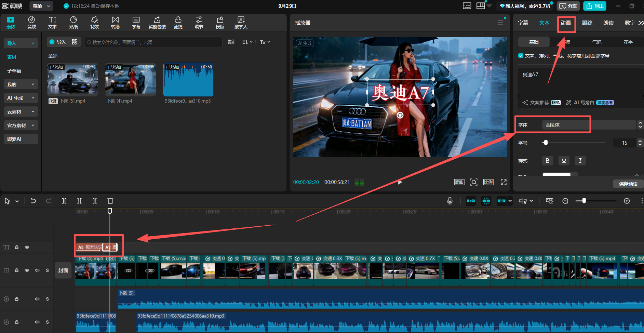644x333 pixels.
Task: Click the 字号 font size slider handle
Action: (546, 143)
